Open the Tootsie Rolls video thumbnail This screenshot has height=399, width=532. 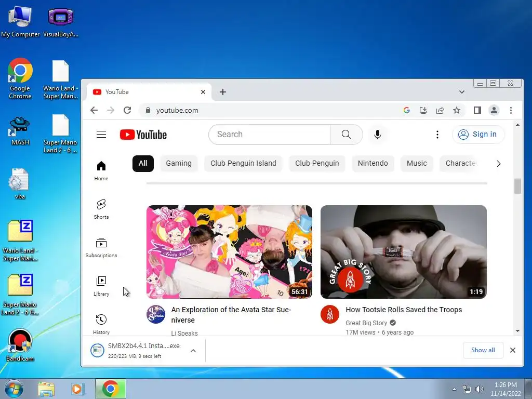403,252
